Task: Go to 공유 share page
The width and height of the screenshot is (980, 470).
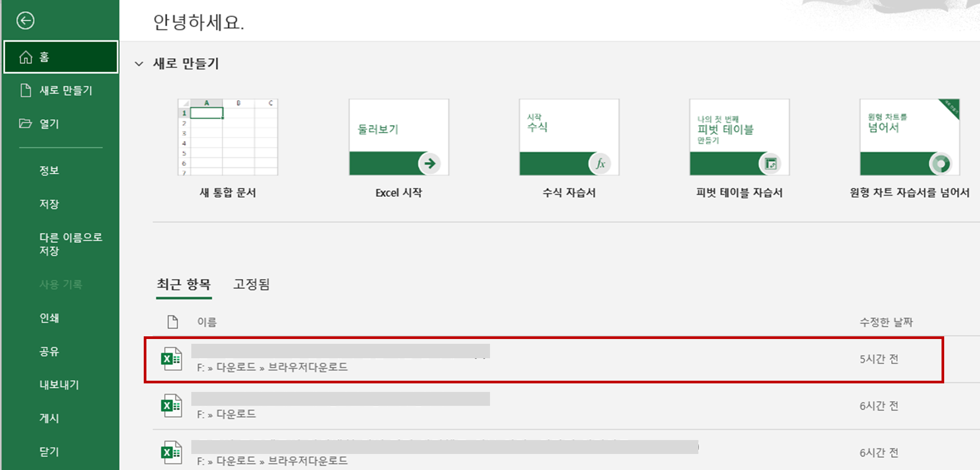Action: (49, 351)
